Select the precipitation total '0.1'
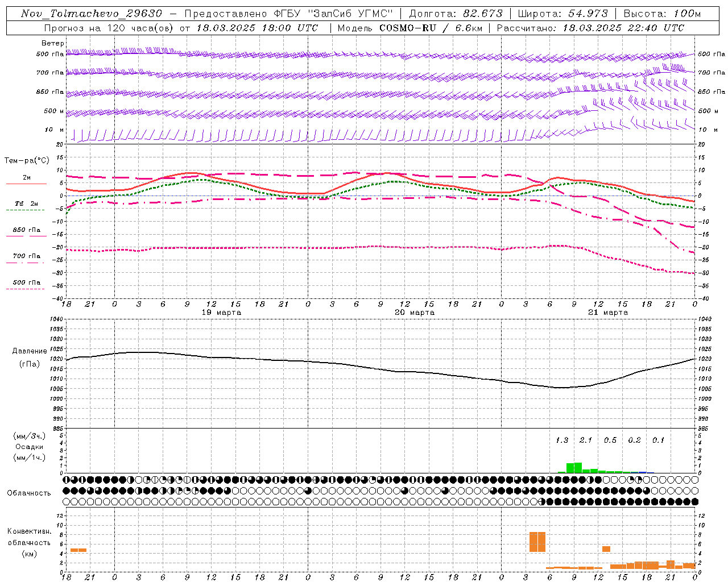The height and width of the screenshot is (582, 728). [658, 440]
